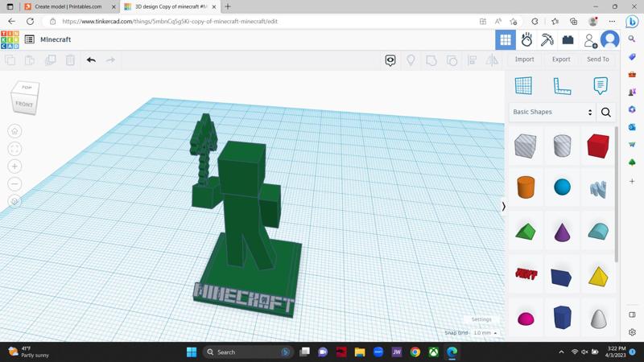Toggle orthographic perspective view button
The height and width of the screenshot is (362, 644).
pos(14,202)
